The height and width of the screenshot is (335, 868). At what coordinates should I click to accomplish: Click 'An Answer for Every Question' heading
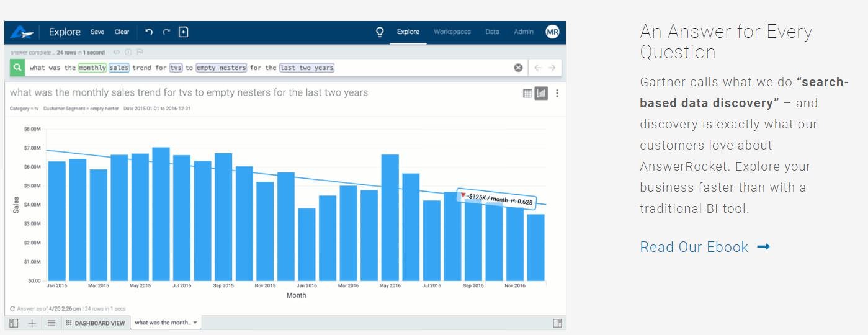[726, 42]
